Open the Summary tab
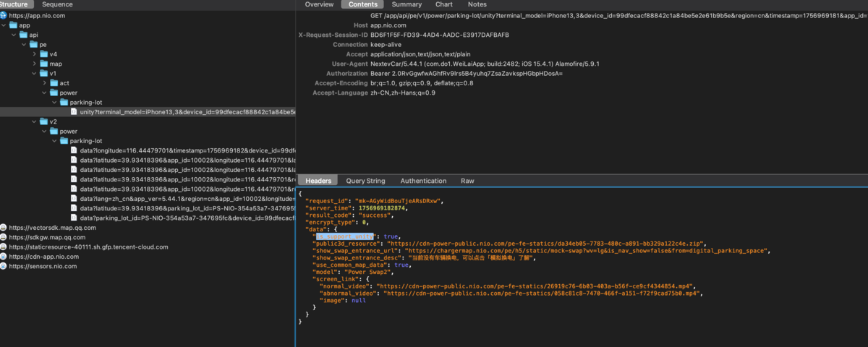This screenshot has width=868, height=347. click(407, 4)
